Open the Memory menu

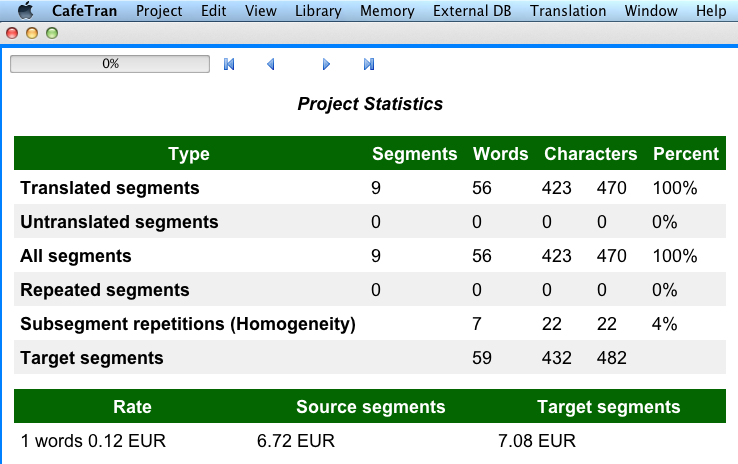coord(387,11)
